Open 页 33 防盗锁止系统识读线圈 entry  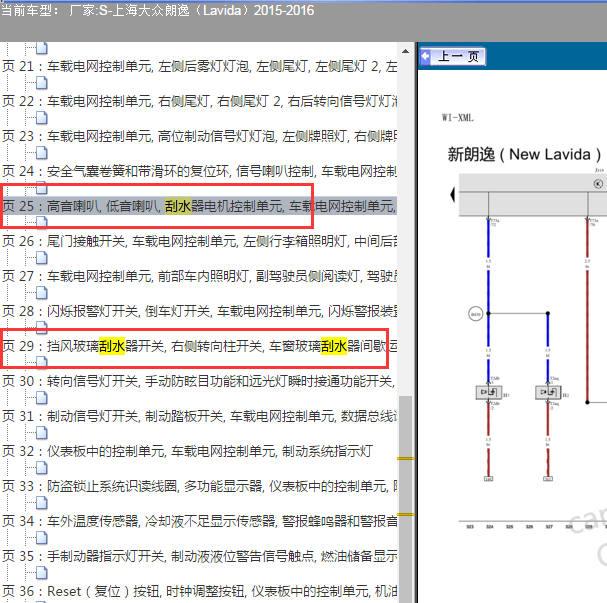(199, 486)
